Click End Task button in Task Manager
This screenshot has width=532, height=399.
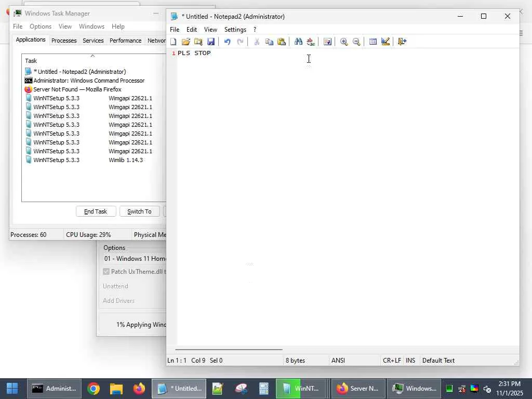point(96,211)
